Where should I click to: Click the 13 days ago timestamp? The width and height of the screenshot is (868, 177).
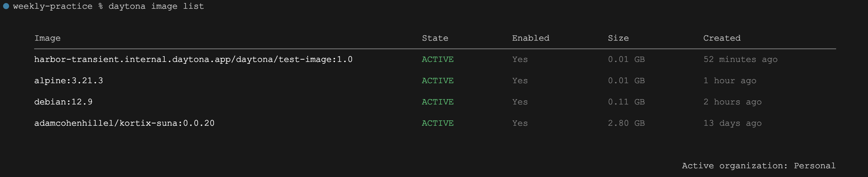coord(733,123)
